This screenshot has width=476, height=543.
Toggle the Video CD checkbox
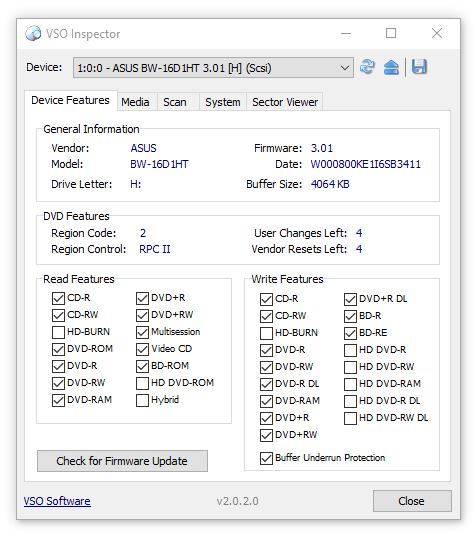click(x=142, y=349)
